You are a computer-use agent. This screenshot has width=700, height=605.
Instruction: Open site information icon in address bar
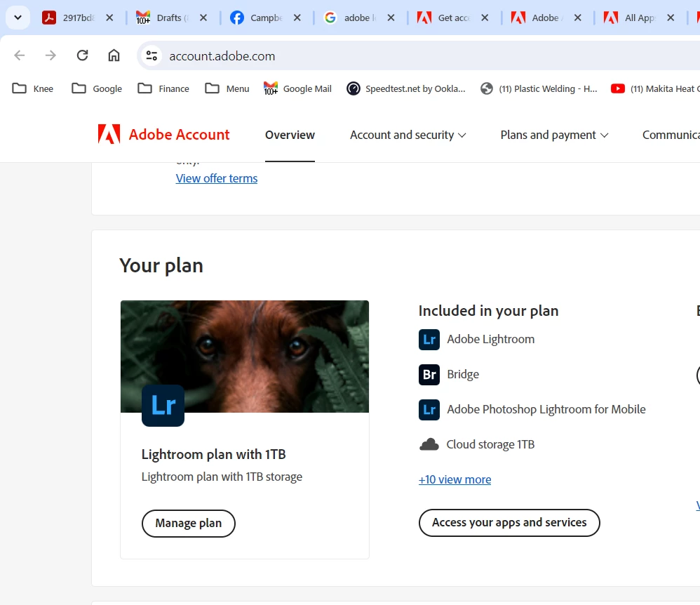(x=152, y=56)
